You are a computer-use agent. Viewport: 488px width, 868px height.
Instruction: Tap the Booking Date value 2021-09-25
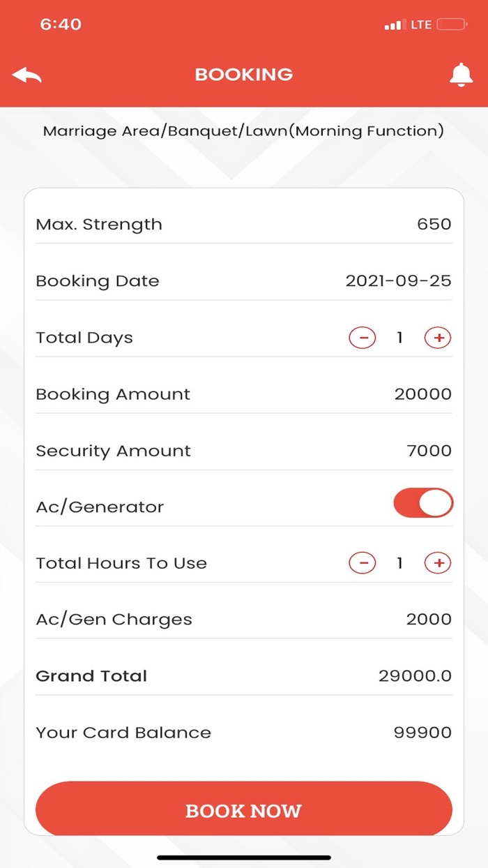pos(398,281)
